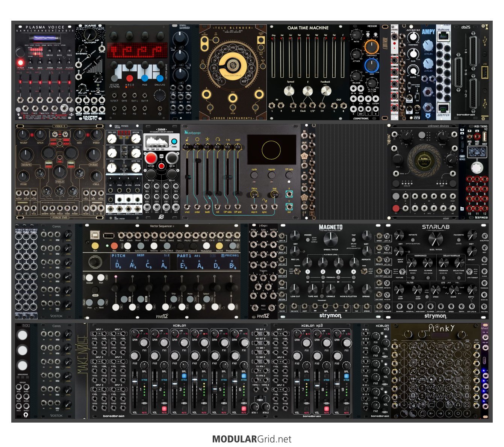Viewport: 504px width, 447px height.
Task: Toggle MUTE on xcelon xp3 channel 8
Action: tap(326, 409)
